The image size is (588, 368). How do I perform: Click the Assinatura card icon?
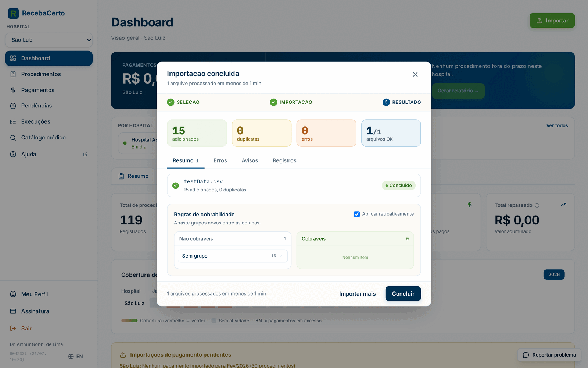(x=13, y=311)
